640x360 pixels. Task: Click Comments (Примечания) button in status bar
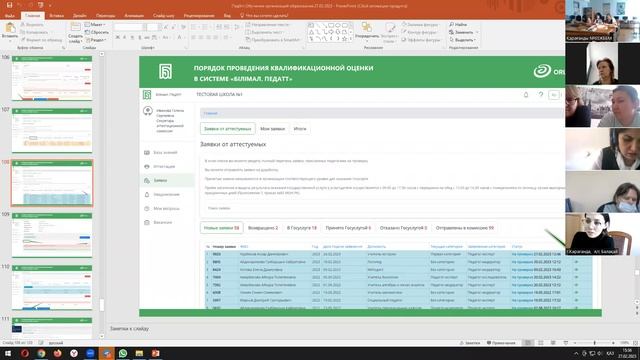pyautogui.click(x=501, y=343)
